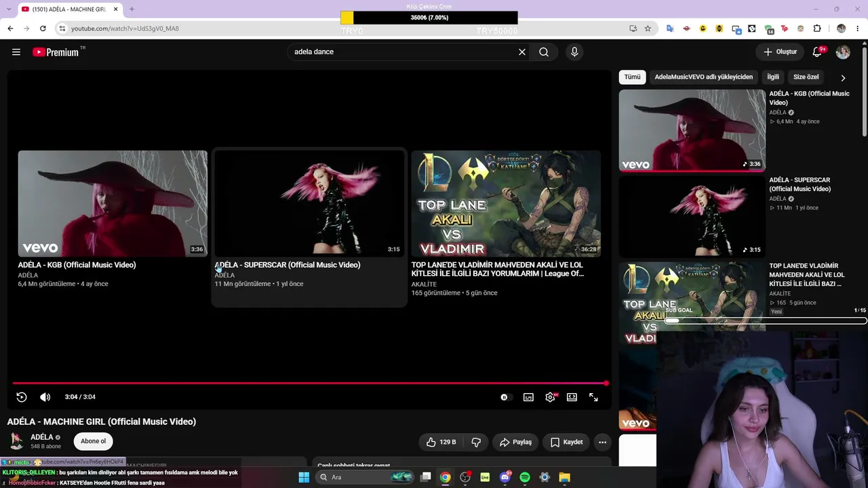Select the Size özel filter chip
The height and width of the screenshot is (488, 868).
pos(806,77)
